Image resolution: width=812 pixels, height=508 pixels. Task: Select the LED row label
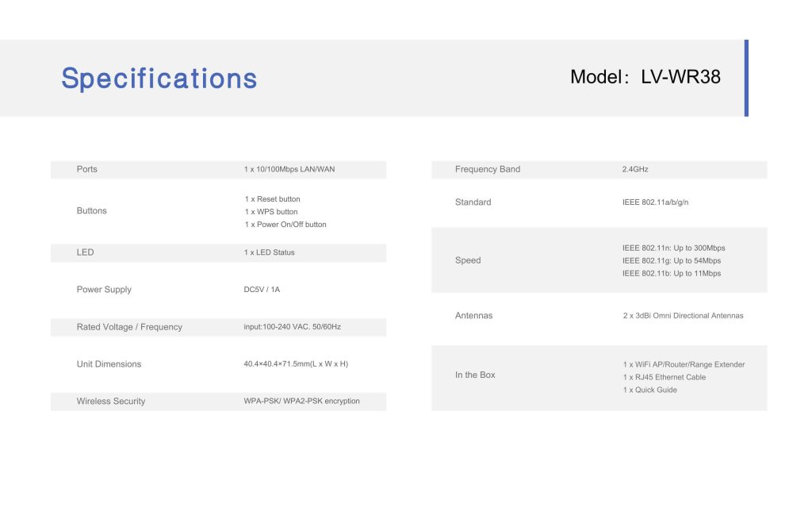[86, 252]
